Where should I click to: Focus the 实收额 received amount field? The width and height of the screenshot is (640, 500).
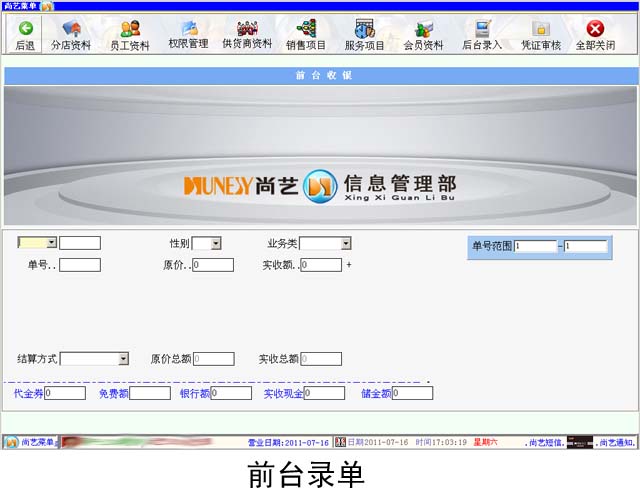pos(321,265)
